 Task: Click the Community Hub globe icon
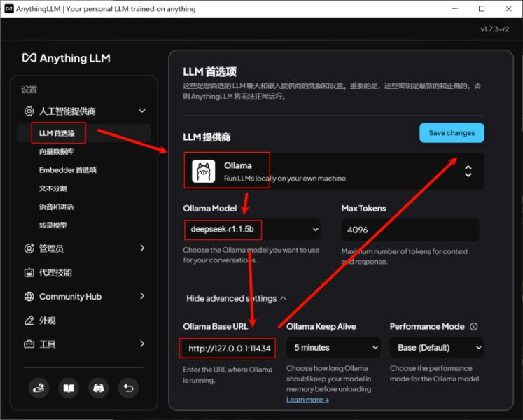29,297
